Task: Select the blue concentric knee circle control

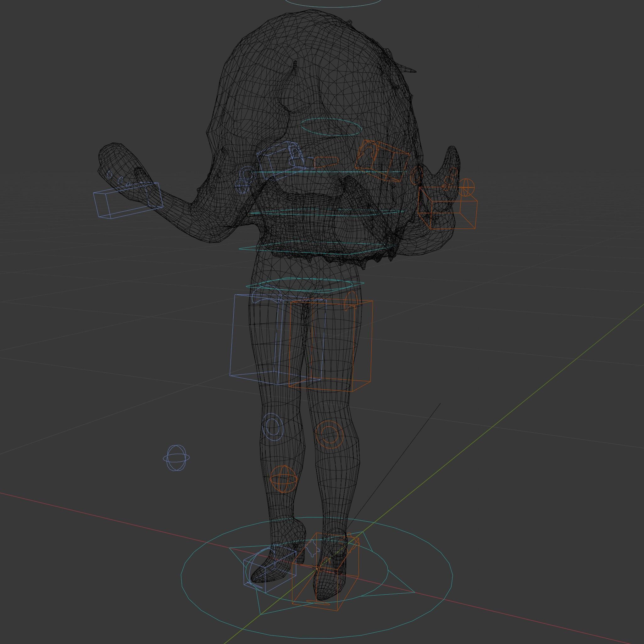Action: tap(272, 427)
